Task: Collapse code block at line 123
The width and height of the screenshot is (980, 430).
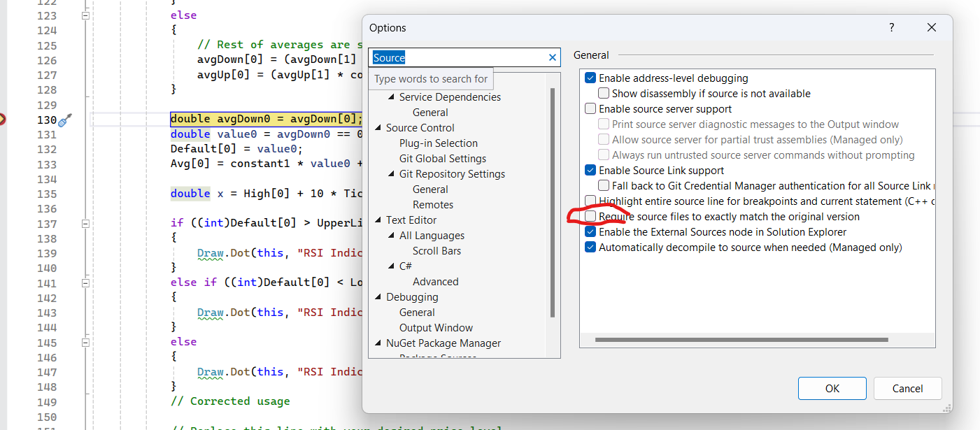Action: pos(85,15)
